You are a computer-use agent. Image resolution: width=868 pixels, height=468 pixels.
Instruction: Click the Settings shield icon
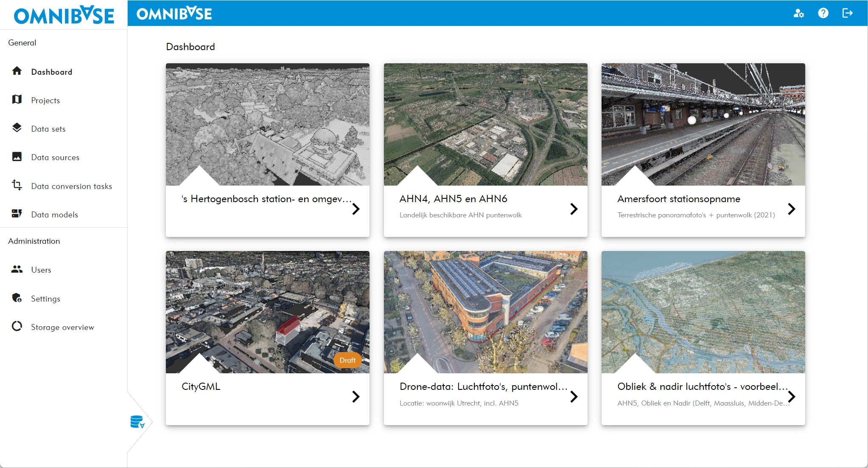tap(17, 298)
